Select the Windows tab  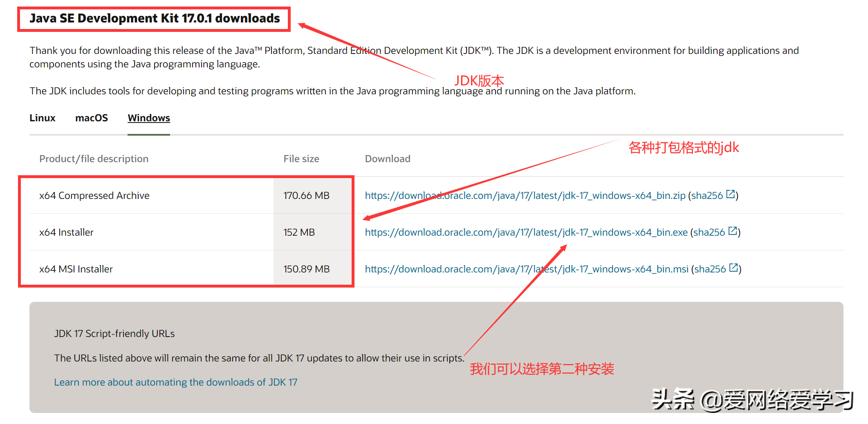tap(149, 118)
